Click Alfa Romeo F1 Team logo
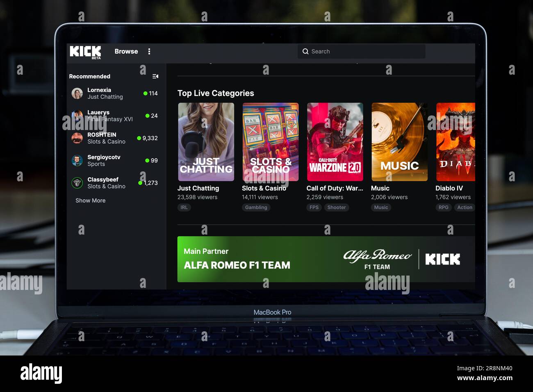 [x=377, y=259]
